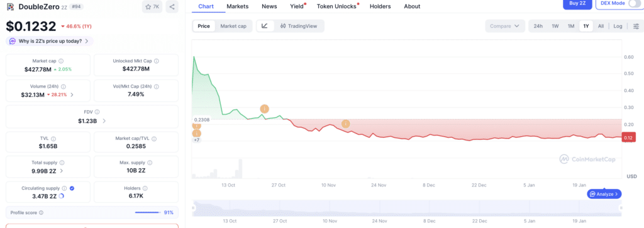This screenshot has height=228, width=644.
Task: Click the 10B 2Z max supply value
Action: (x=136, y=171)
